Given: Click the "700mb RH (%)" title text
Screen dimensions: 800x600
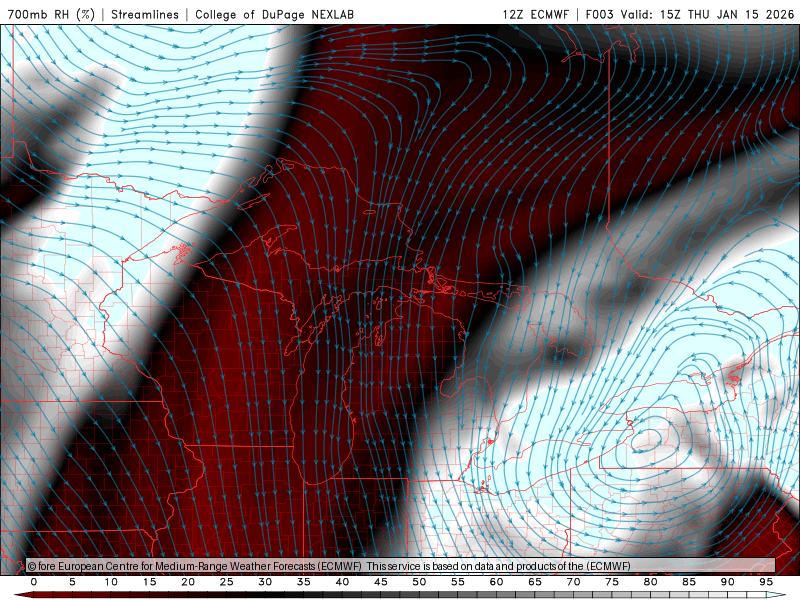Looking at the screenshot, I should click(x=51, y=14).
